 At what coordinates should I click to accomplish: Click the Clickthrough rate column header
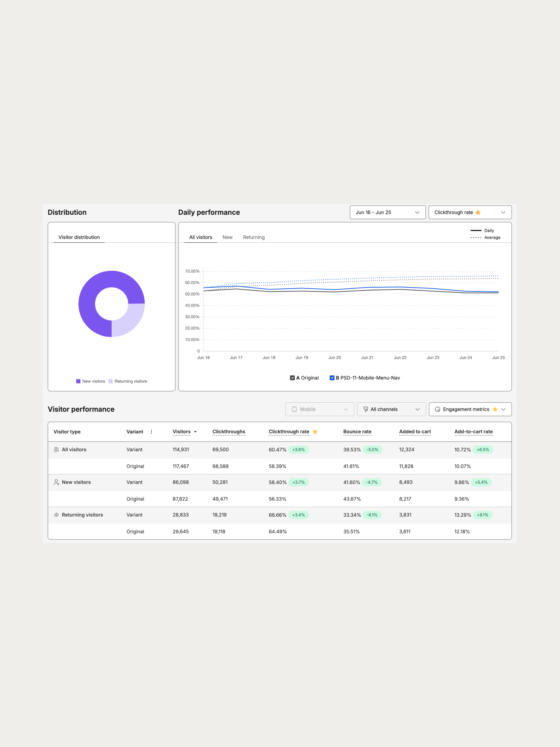(289, 432)
